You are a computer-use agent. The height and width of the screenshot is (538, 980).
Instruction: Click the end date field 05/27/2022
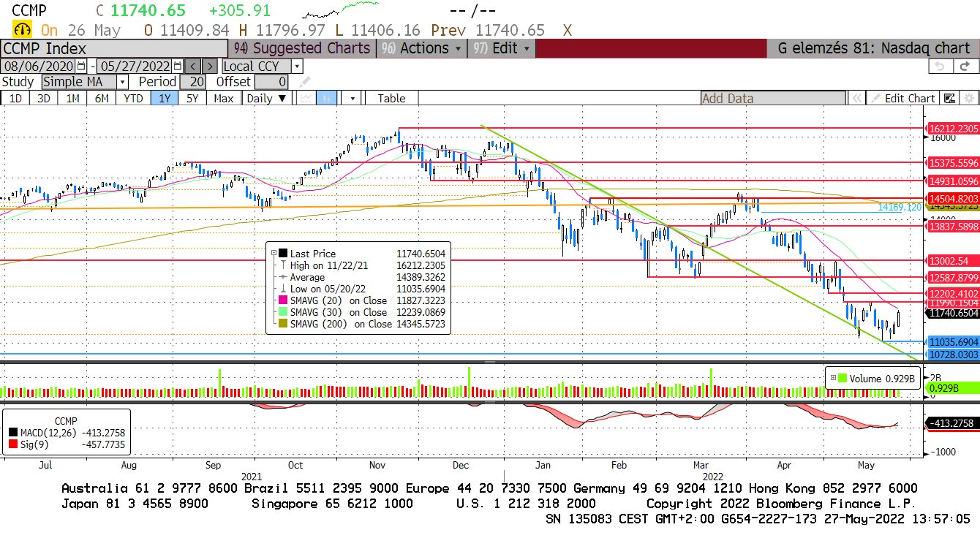(x=135, y=66)
